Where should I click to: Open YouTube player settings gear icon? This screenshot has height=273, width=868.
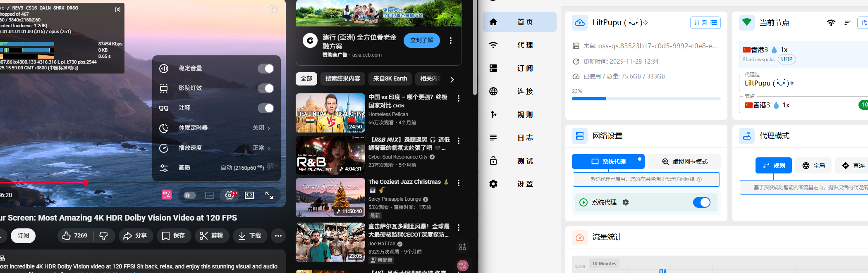click(x=230, y=195)
